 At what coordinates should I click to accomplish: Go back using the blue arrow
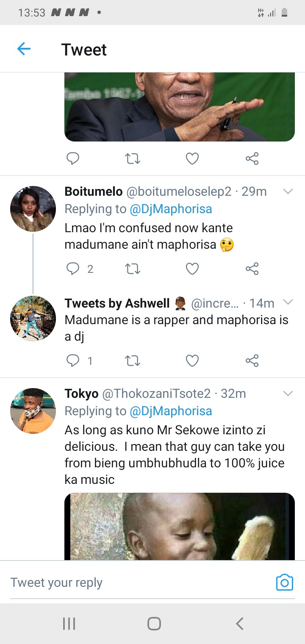24,50
